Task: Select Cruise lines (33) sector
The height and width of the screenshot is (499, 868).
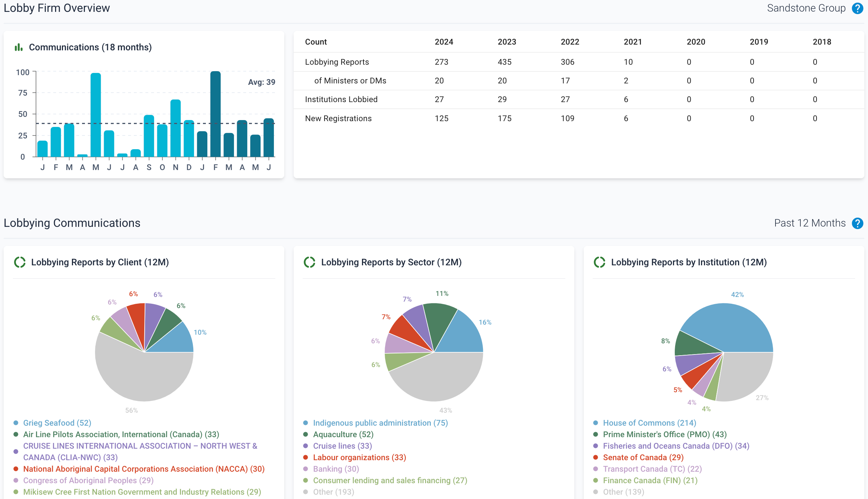Action: (x=343, y=446)
